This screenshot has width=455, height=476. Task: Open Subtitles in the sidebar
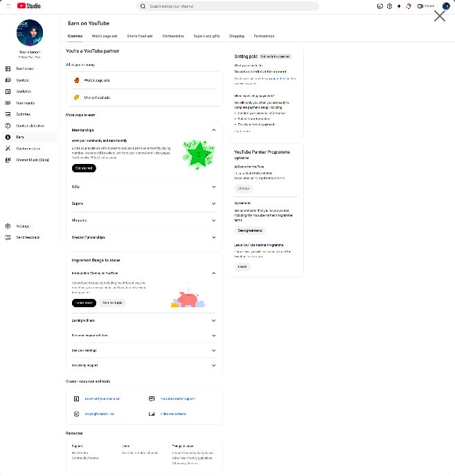[x=24, y=114]
